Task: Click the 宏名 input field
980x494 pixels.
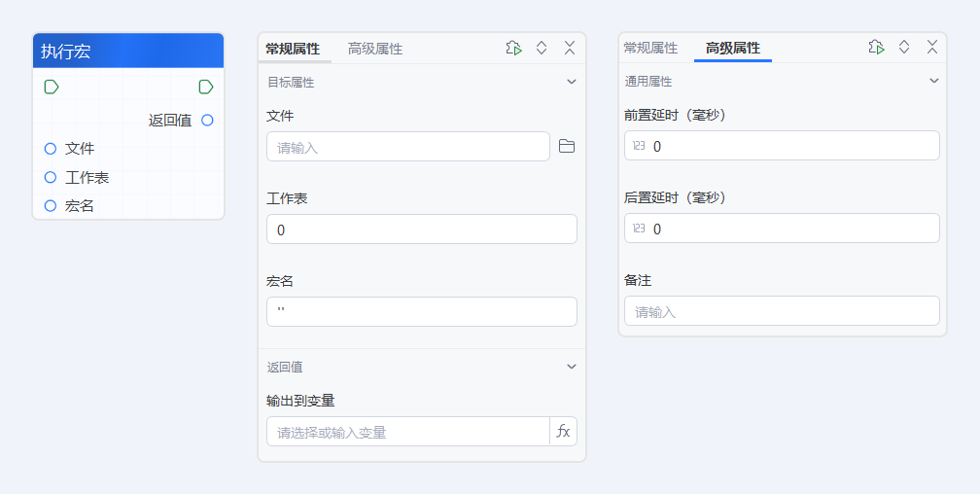Action: point(422,311)
